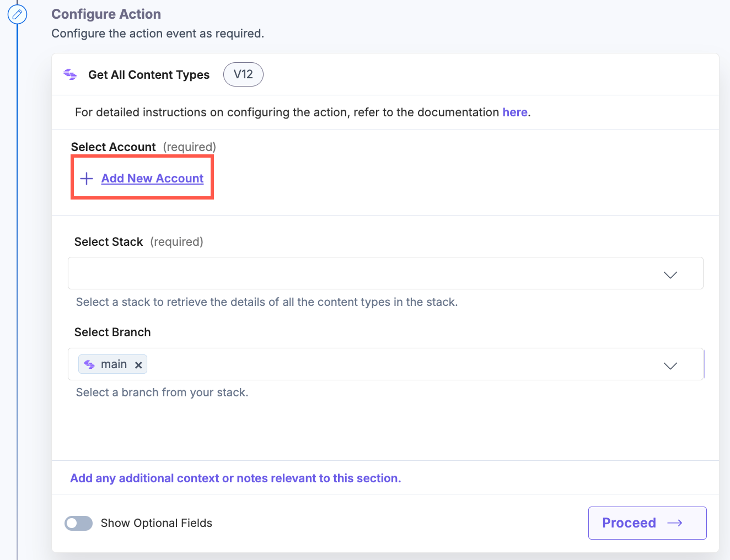Expand the Select Branch dropdown chevron
This screenshot has width=730, height=560.
pos(670,366)
